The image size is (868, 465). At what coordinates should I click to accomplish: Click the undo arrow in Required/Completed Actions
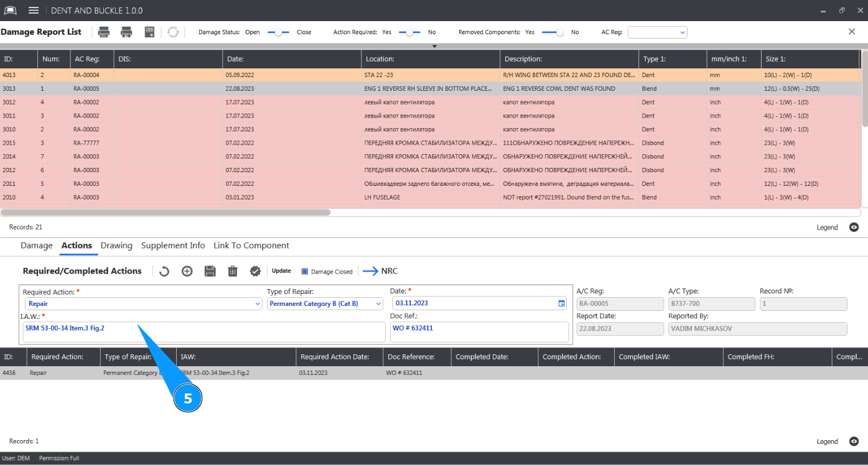pos(164,271)
